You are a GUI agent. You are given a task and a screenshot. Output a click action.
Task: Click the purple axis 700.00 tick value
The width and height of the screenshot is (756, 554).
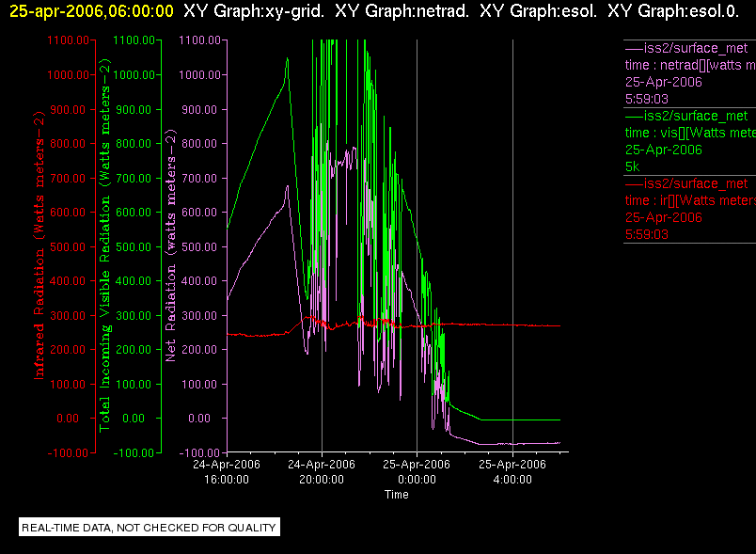click(x=199, y=179)
